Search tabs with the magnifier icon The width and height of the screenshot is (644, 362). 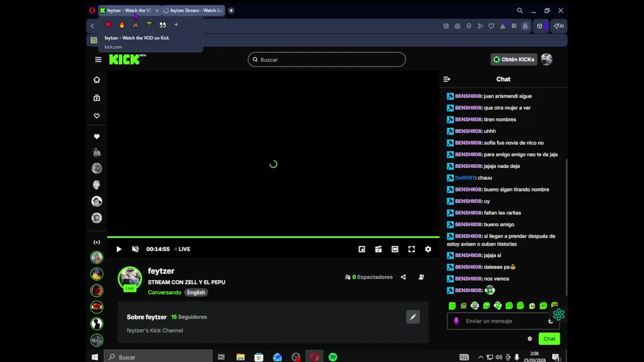coord(520,10)
